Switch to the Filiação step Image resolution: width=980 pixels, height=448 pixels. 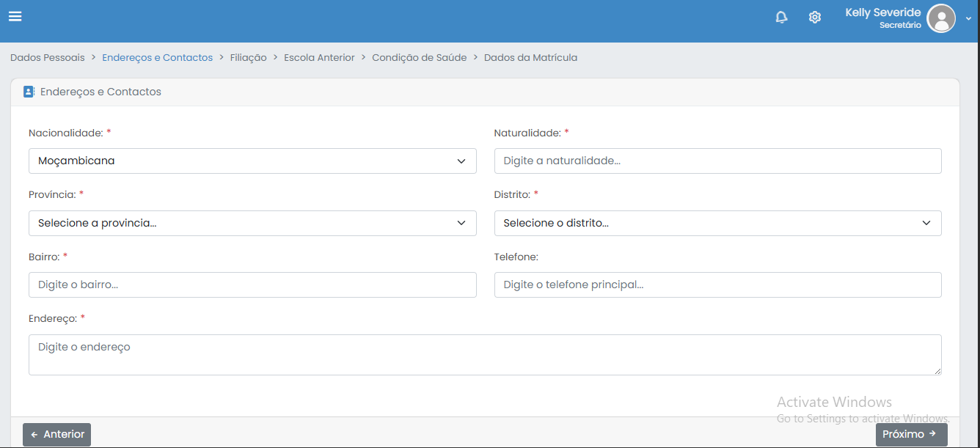pos(248,57)
